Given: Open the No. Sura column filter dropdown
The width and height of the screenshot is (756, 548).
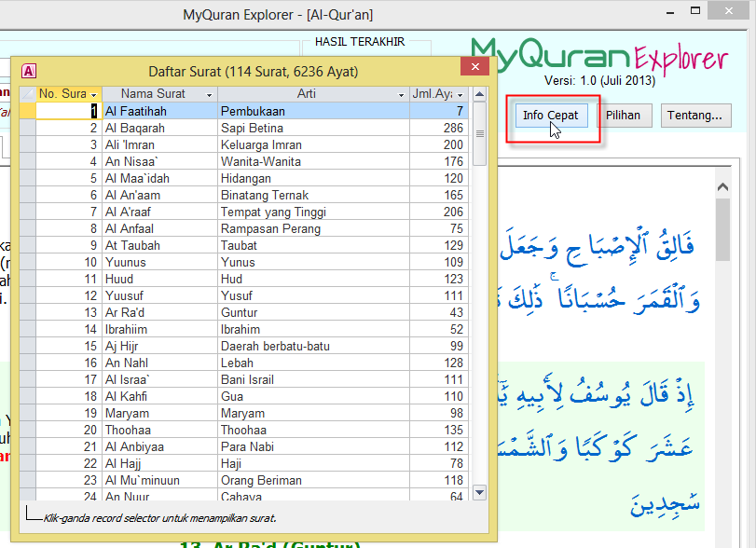Looking at the screenshot, I should (x=94, y=95).
